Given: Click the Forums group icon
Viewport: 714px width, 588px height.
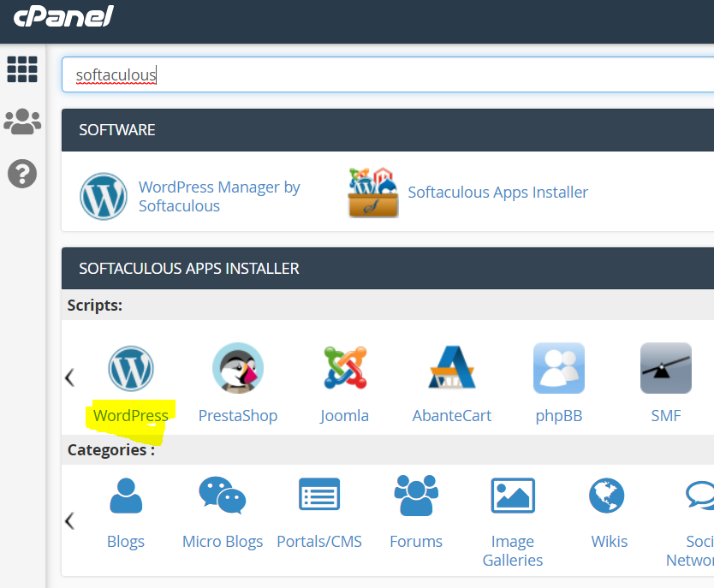Looking at the screenshot, I should (x=416, y=496).
